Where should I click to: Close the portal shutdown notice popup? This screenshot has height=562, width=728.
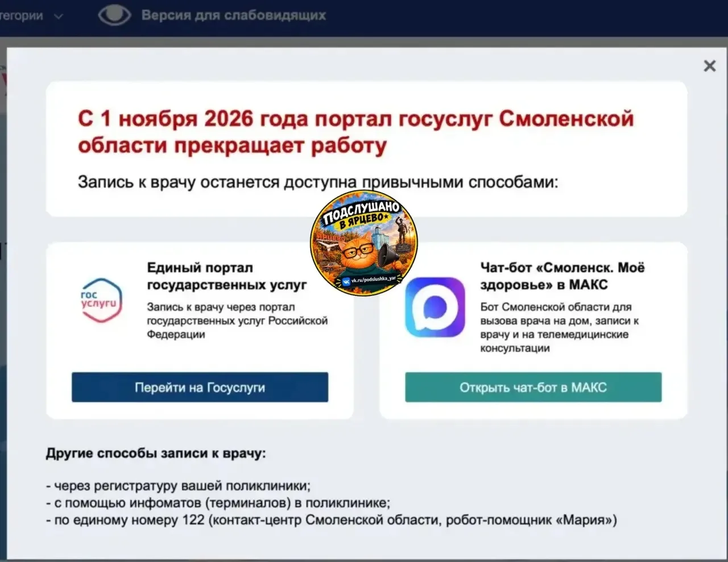(x=709, y=66)
